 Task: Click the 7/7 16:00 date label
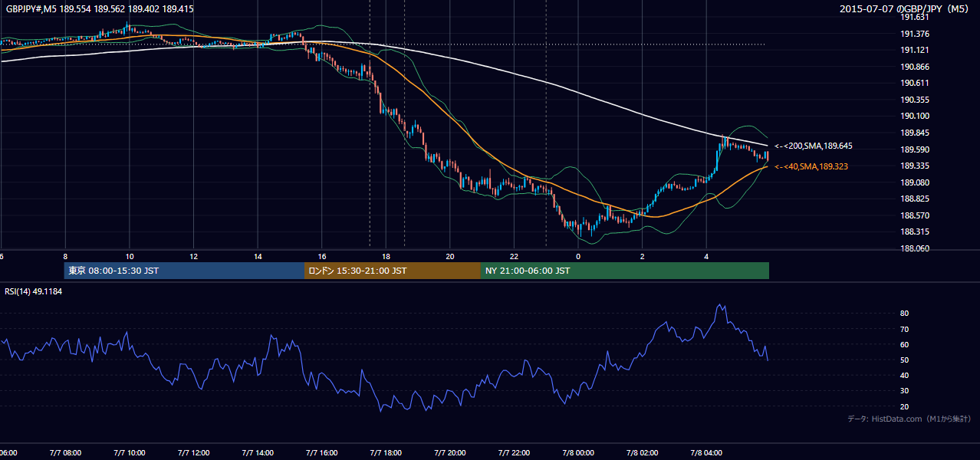coord(322,452)
